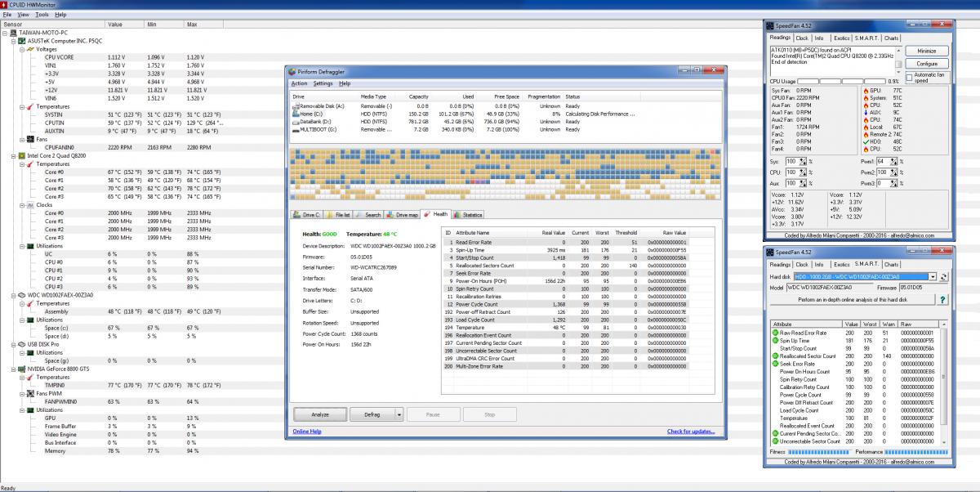Click the Raw Value column header in Defraggler
Screen dimensions: 980x492
[675, 233]
